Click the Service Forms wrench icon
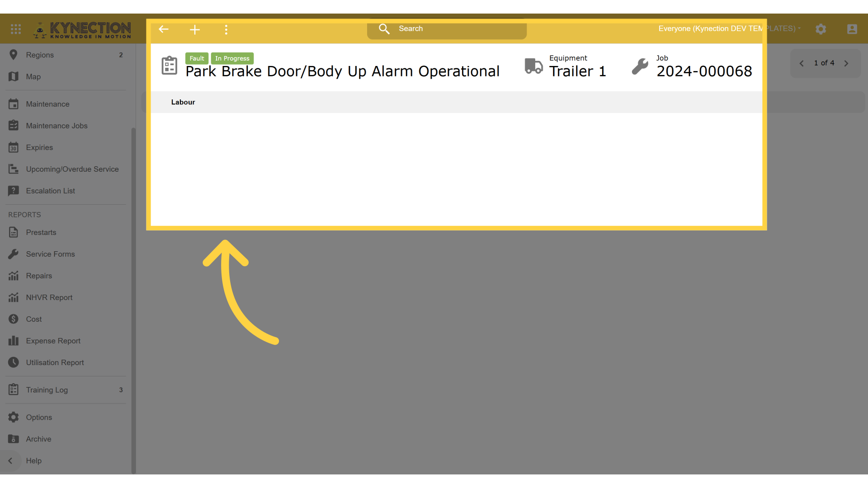The width and height of the screenshot is (868, 488). pyautogui.click(x=14, y=254)
